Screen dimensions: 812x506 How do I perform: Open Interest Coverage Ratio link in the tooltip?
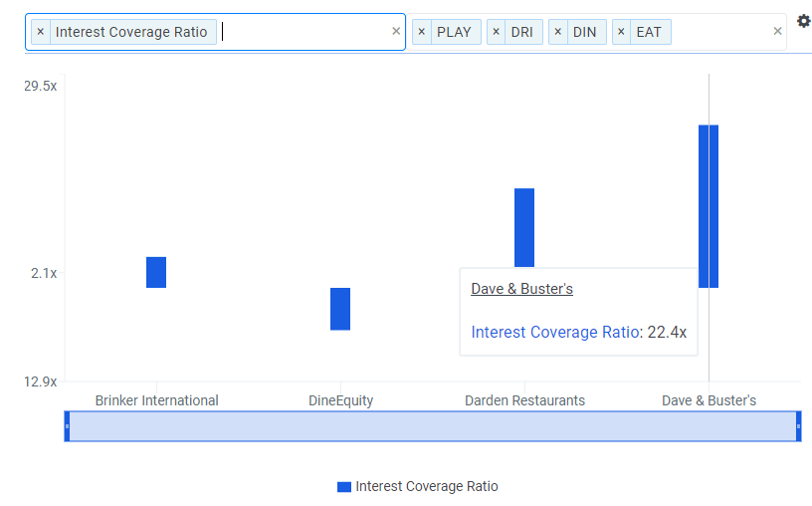[x=554, y=332]
